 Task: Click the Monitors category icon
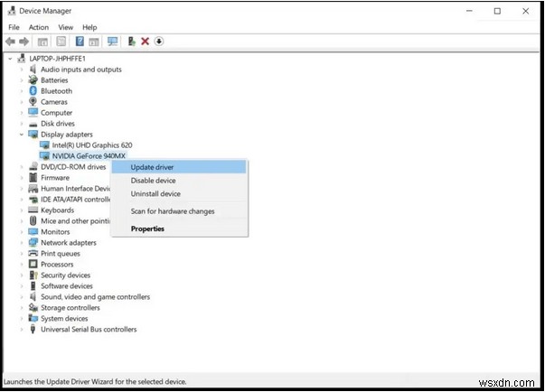[x=33, y=231]
